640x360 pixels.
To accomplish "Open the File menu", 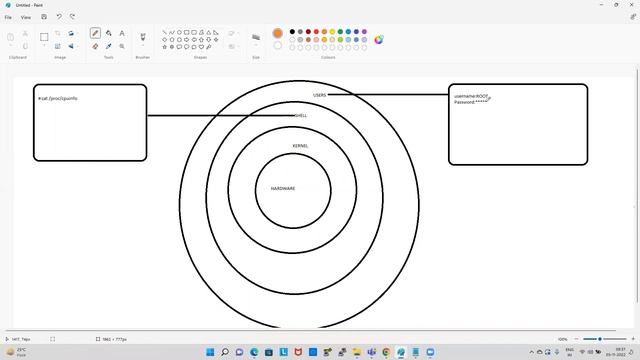I will (8, 17).
